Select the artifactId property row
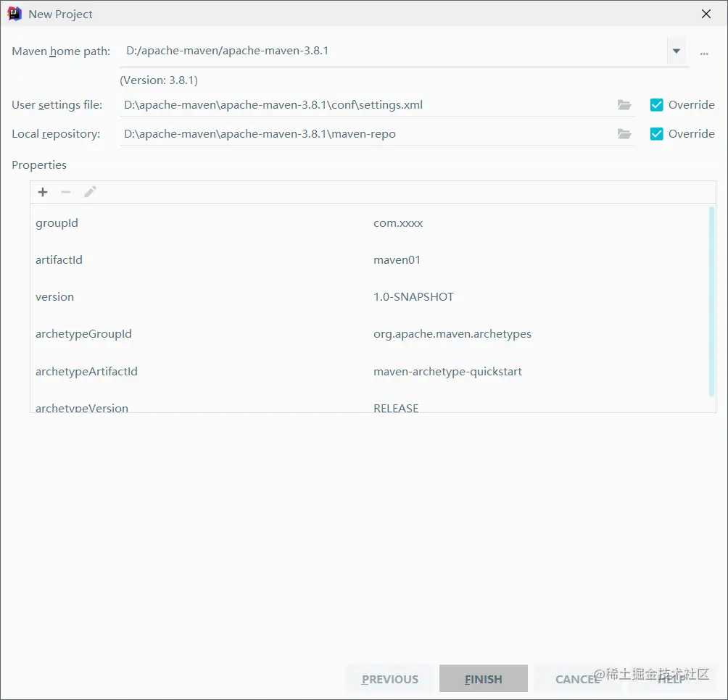728x700 pixels. click(x=370, y=260)
